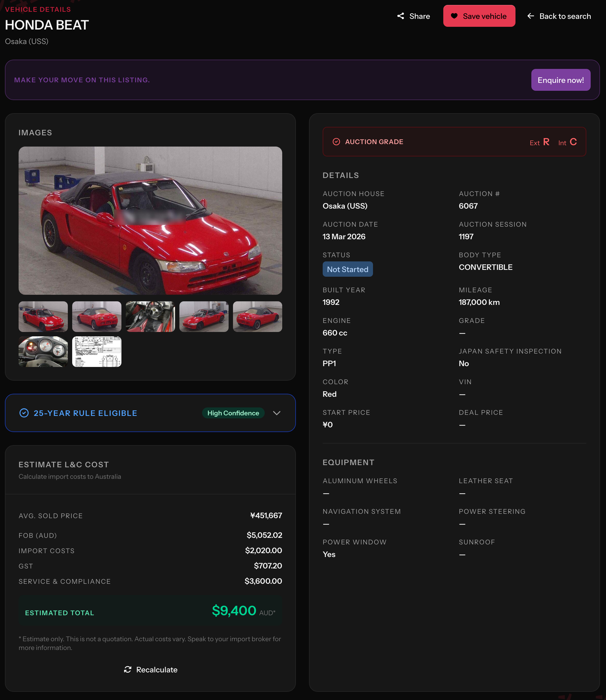Image resolution: width=606 pixels, height=700 pixels.
Task: Click the ¥451,667 avg sold price
Action: pos(266,515)
